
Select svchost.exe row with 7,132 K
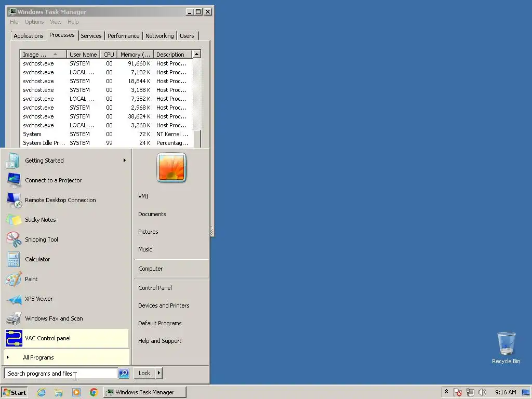(106, 72)
